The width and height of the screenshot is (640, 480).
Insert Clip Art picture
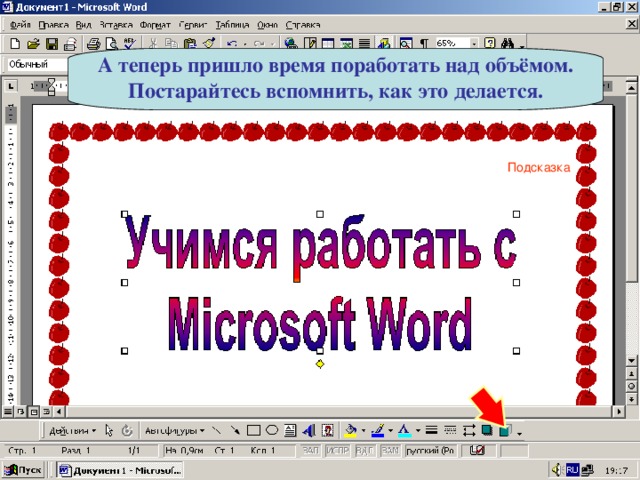(328, 430)
